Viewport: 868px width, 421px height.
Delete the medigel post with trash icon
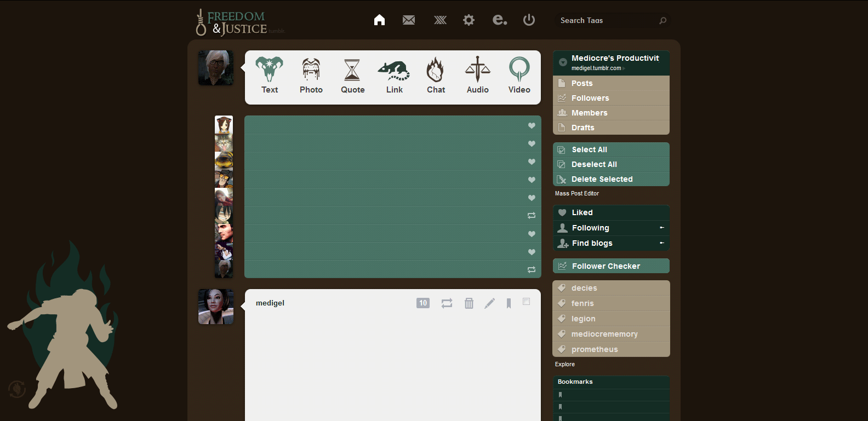[469, 303]
